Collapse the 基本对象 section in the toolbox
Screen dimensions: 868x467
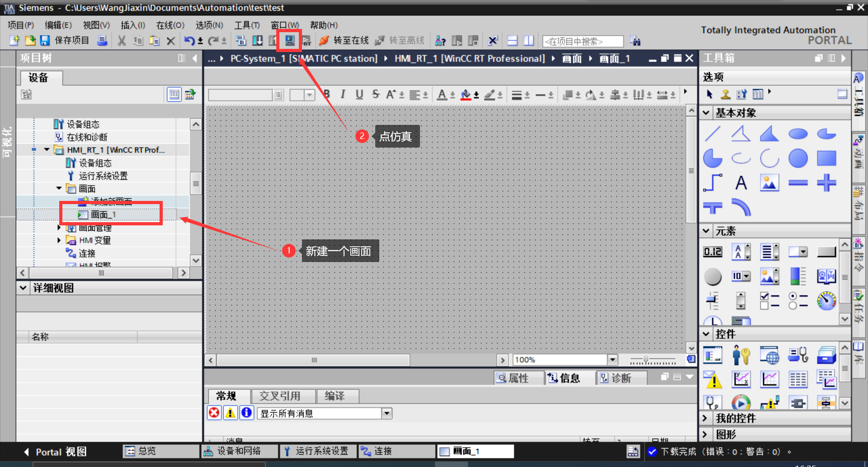(706, 112)
